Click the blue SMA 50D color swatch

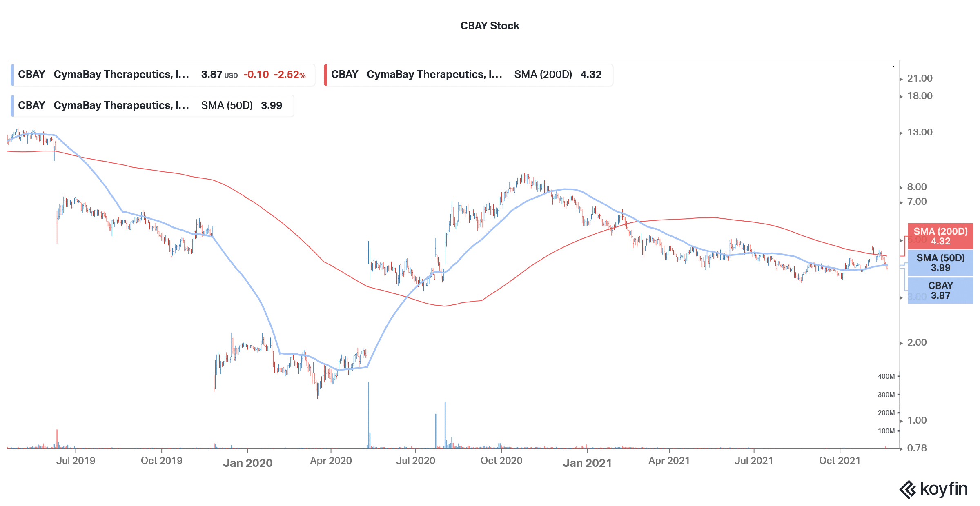point(12,106)
